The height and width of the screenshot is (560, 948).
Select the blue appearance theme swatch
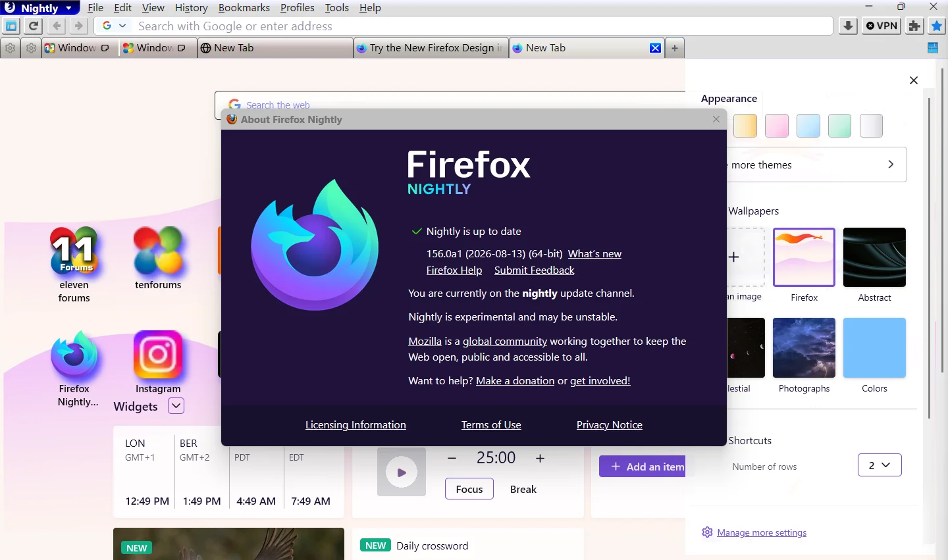808,126
